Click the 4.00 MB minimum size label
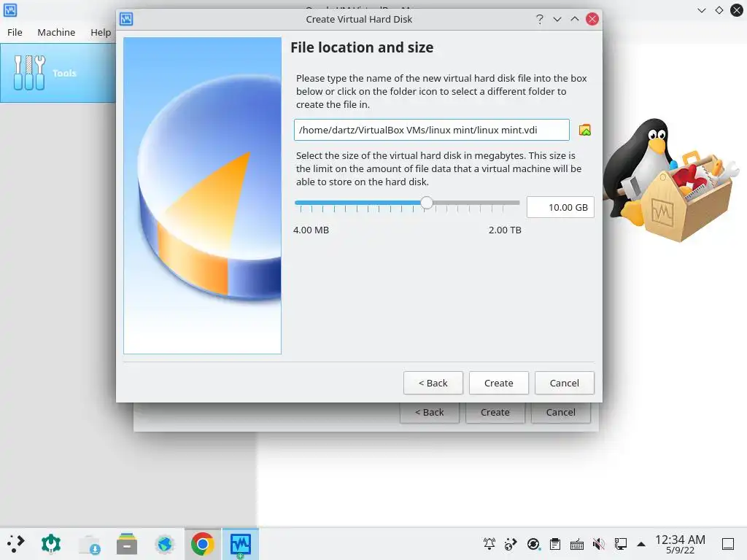This screenshot has width=747, height=560. pyautogui.click(x=311, y=230)
